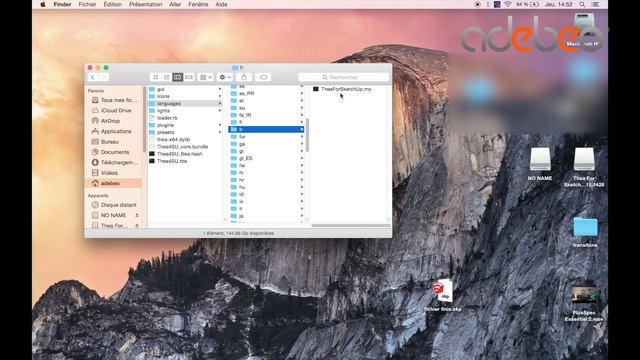The height and width of the screenshot is (360, 640).
Task: Expand the presets folder arrow
Action: pos(220,132)
